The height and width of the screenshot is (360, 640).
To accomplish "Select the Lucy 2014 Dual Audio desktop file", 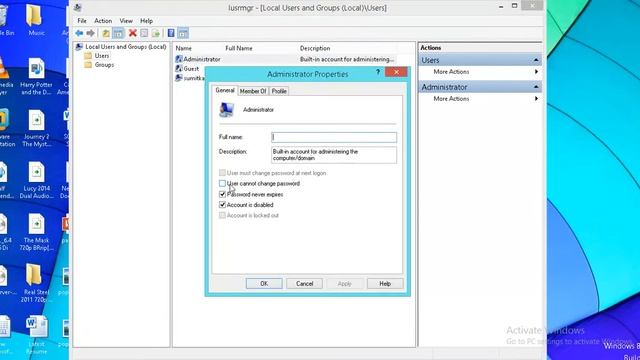I will click(x=36, y=180).
